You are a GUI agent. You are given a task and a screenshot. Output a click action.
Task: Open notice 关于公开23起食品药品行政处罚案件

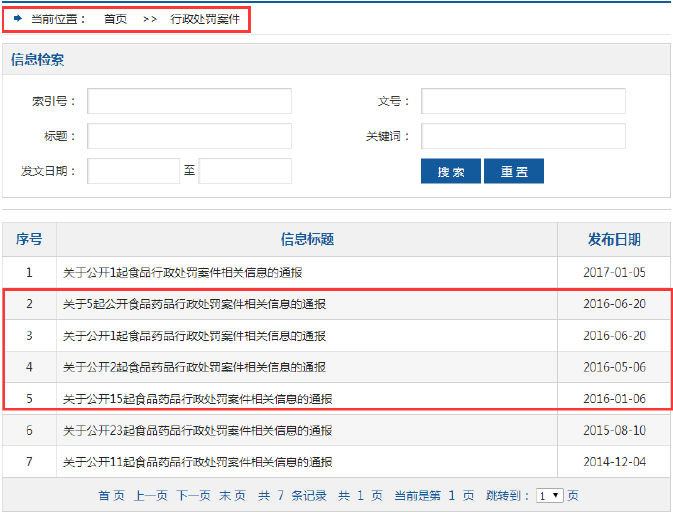pyautogui.click(x=197, y=431)
